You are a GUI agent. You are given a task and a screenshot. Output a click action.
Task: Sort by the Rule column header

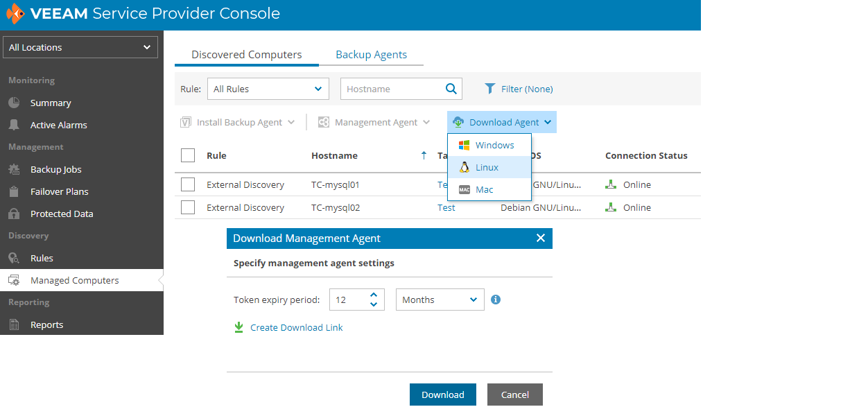216,155
